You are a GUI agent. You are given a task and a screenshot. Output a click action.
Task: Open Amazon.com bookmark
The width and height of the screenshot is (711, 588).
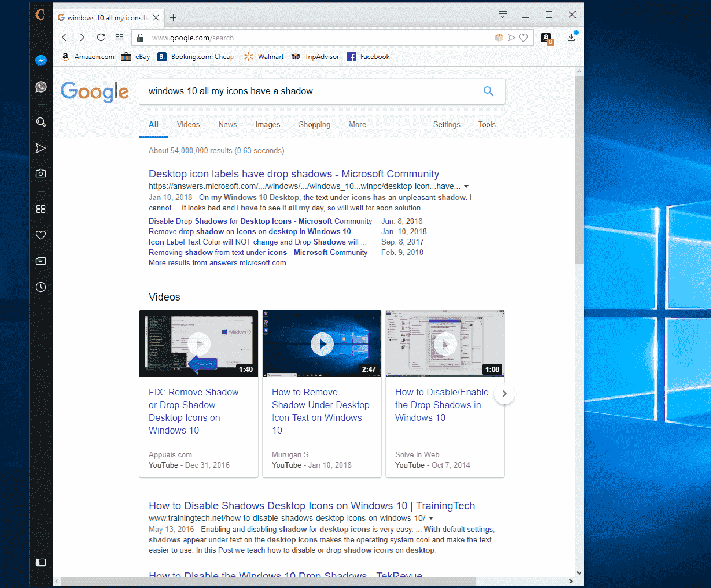click(88, 57)
